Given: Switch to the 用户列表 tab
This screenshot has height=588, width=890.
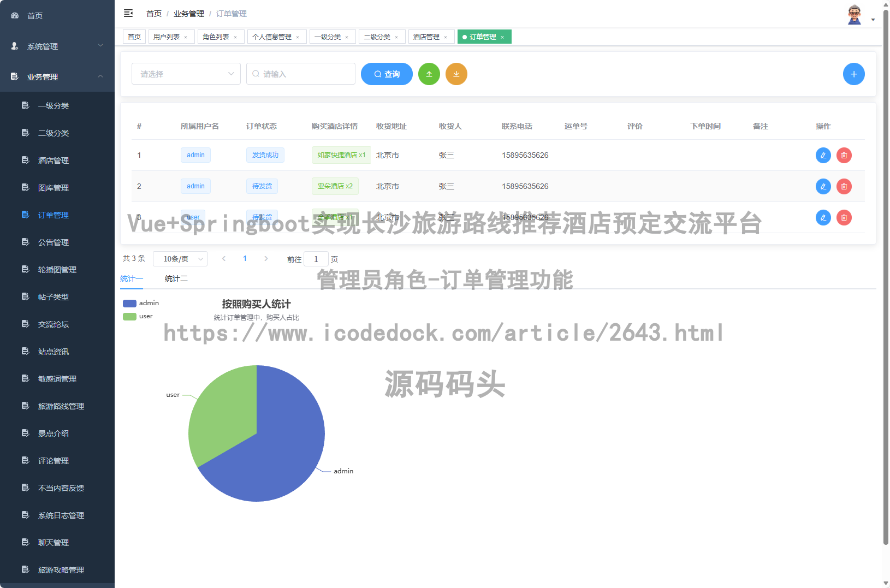Looking at the screenshot, I should coord(167,36).
